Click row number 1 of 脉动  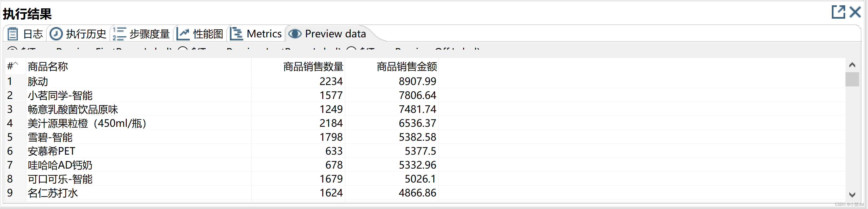click(10, 81)
